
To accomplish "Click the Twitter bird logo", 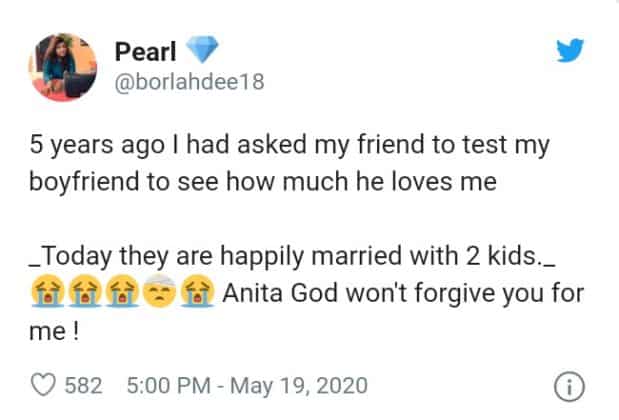I will (567, 52).
